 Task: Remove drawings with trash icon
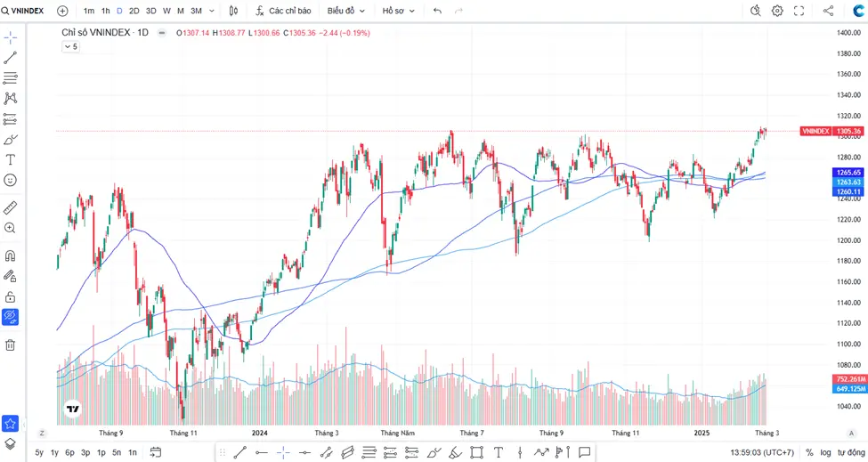pyautogui.click(x=10, y=345)
